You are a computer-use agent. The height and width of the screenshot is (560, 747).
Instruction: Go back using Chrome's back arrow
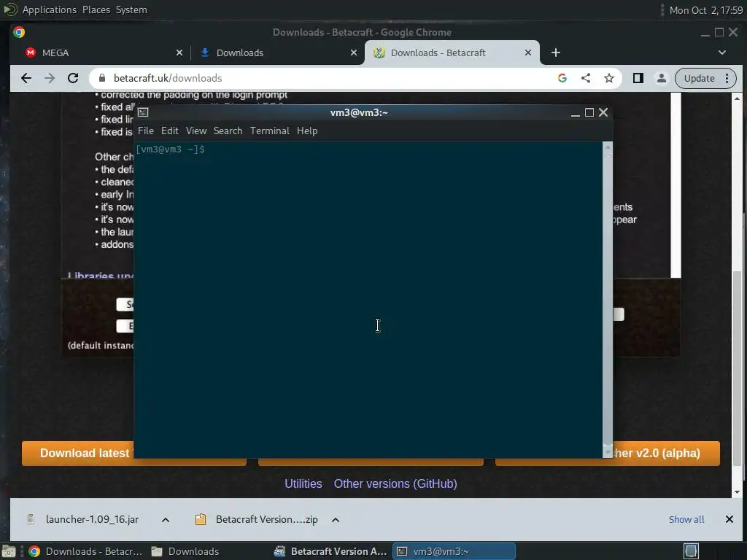click(x=26, y=78)
